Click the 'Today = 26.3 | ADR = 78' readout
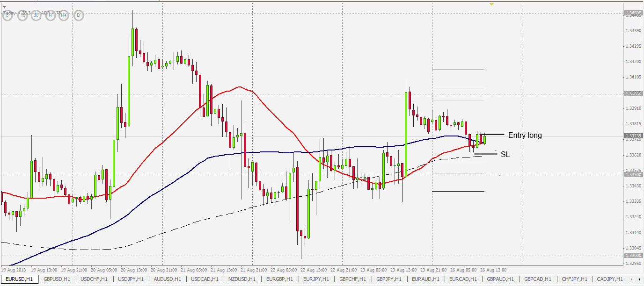Image resolution: width=644 pixels, height=286 pixels. point(32,13)
